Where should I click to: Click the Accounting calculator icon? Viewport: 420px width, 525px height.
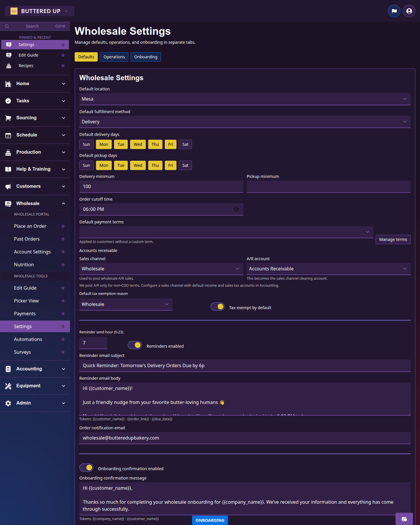(x=8, y=369)
